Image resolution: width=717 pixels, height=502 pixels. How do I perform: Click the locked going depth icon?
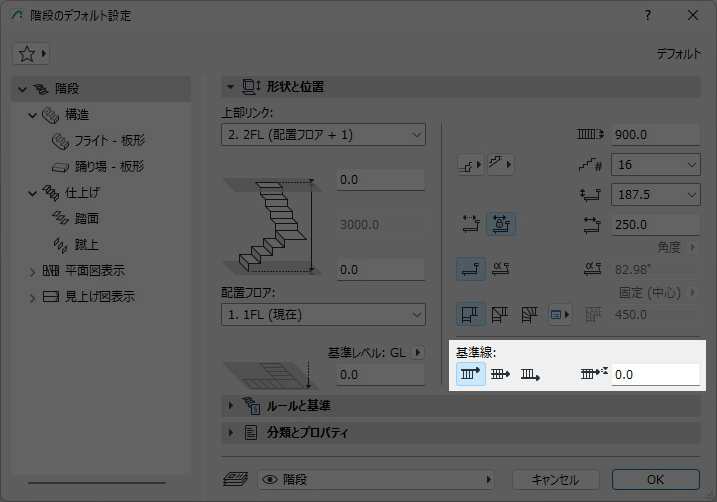[501, 225]
